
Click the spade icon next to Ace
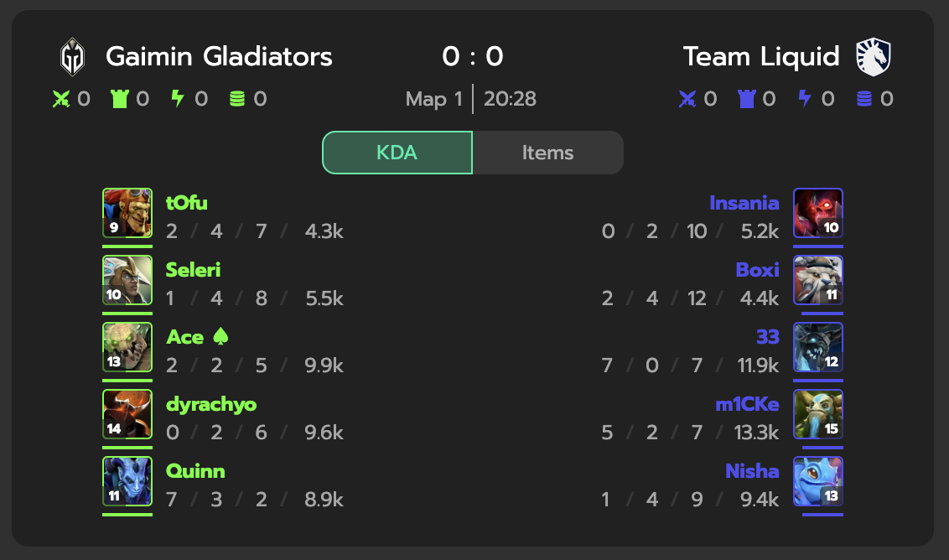222,336
